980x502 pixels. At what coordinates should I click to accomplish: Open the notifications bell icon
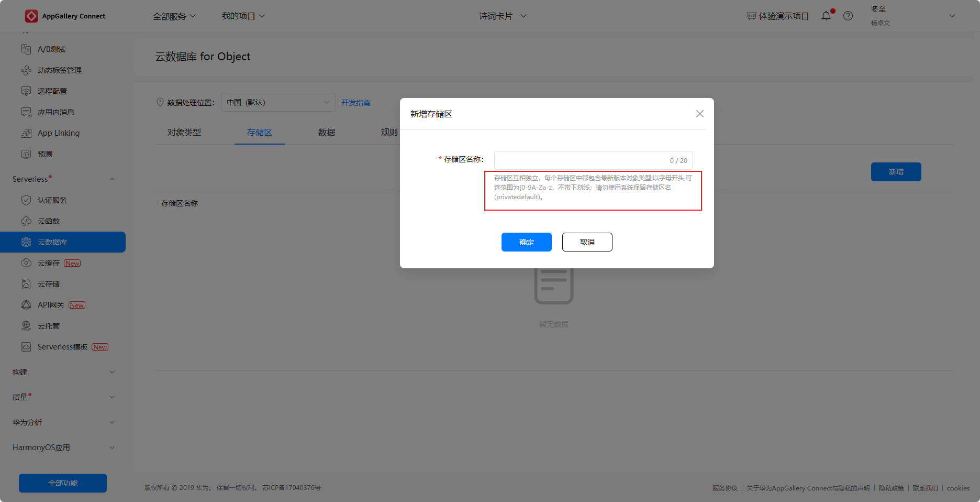[826, 16]
